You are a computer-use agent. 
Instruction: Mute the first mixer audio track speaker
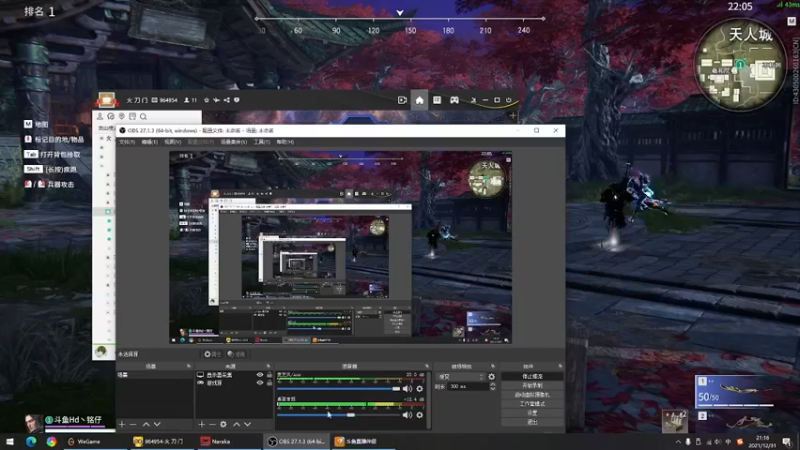coord(407,389)
